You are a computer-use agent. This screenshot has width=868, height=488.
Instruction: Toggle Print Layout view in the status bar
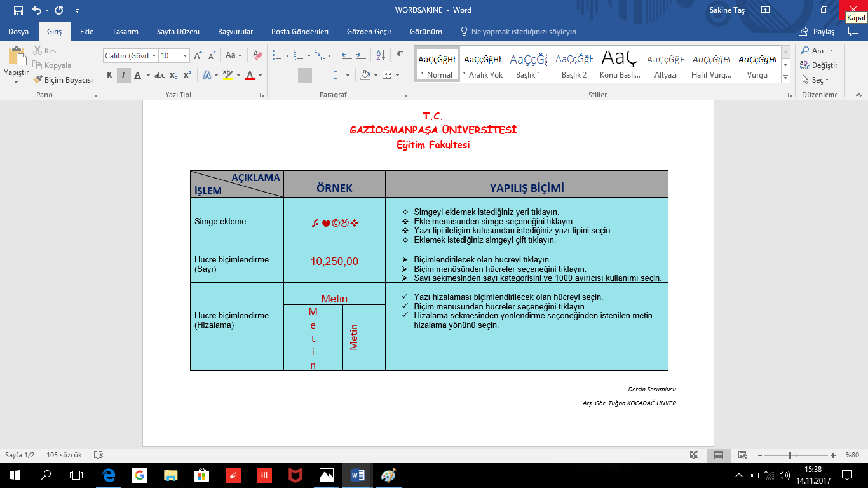click(718, 455)
